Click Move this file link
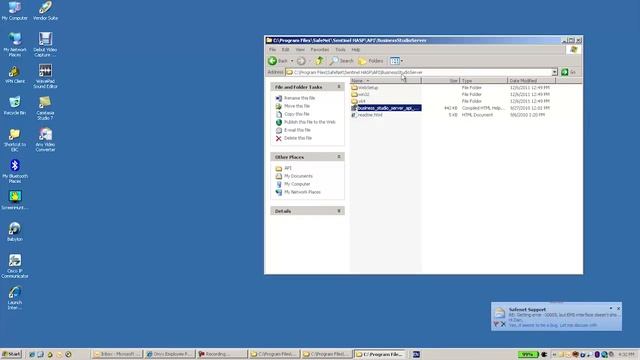The width and height of the screenshot is (640, 360). [297, 106]
